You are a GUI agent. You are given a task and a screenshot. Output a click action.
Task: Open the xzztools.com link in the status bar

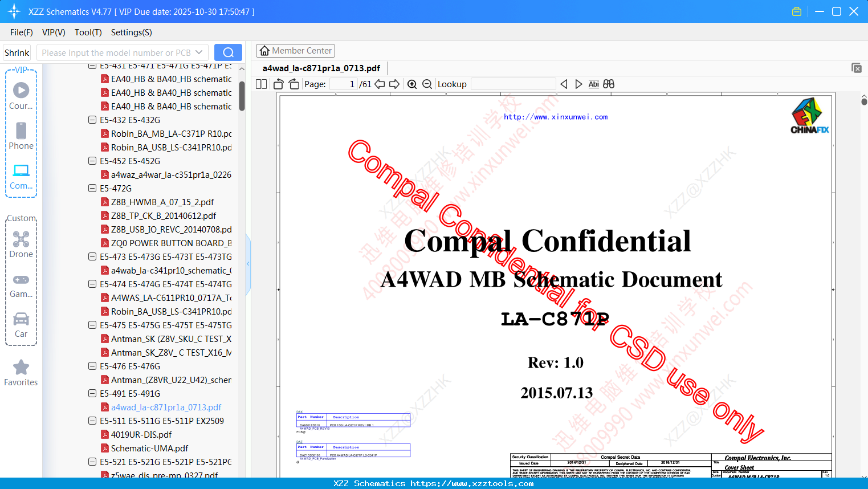coord(472,483)
